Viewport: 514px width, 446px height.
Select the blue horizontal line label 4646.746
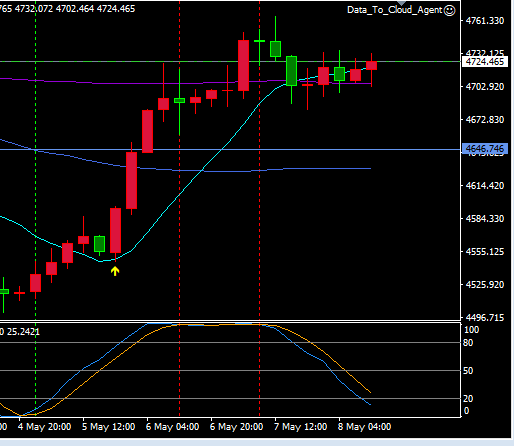tap(485, 148)
